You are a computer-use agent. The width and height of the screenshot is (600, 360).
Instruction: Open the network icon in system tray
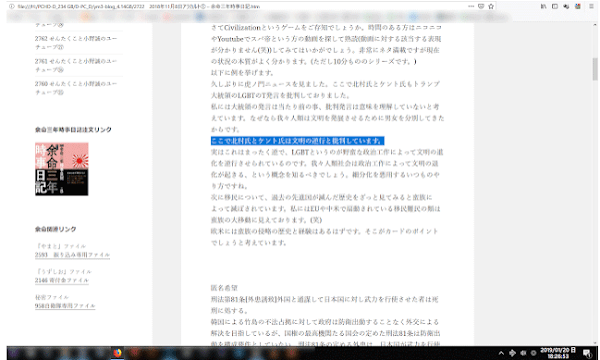512,353
